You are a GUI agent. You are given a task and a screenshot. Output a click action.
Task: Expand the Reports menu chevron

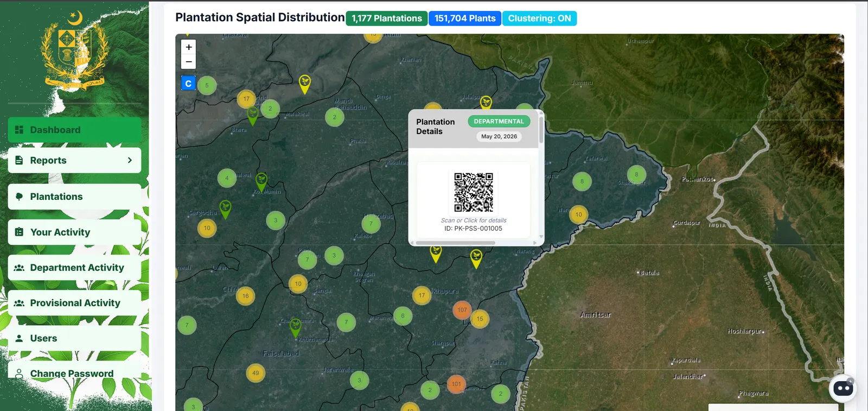click(130, 160)
